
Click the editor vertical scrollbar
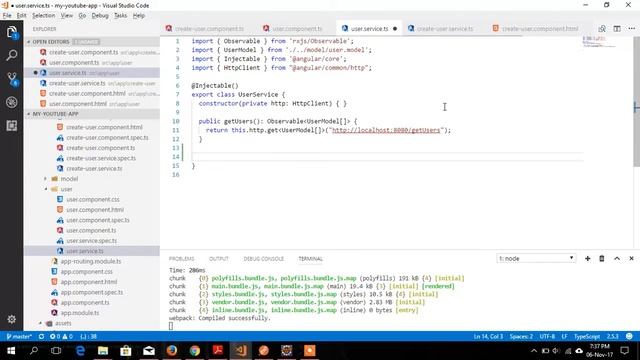pos(636,102)
